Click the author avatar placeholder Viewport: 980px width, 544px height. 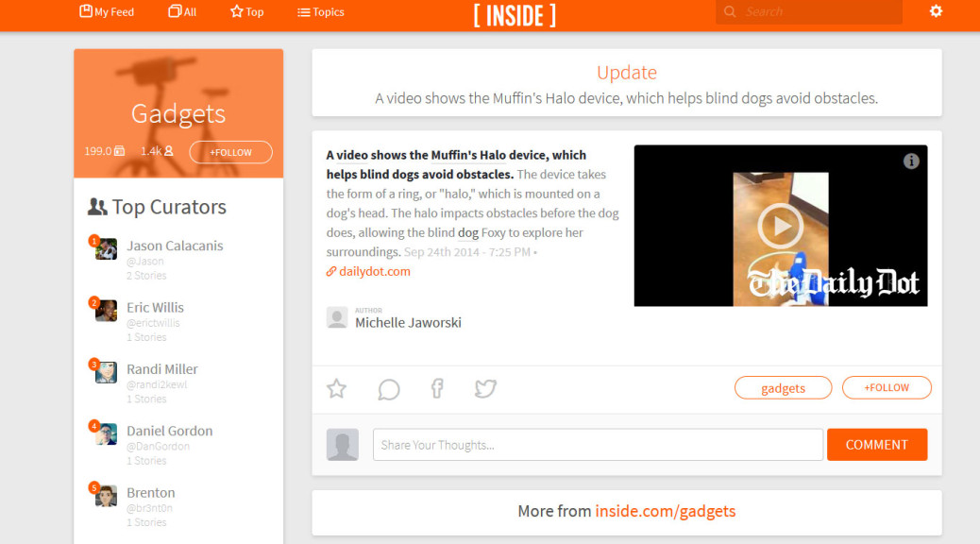[x=337, y=317]
